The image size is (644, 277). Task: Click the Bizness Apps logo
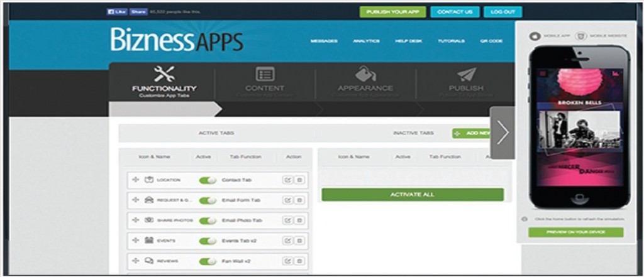coord(177,40)
